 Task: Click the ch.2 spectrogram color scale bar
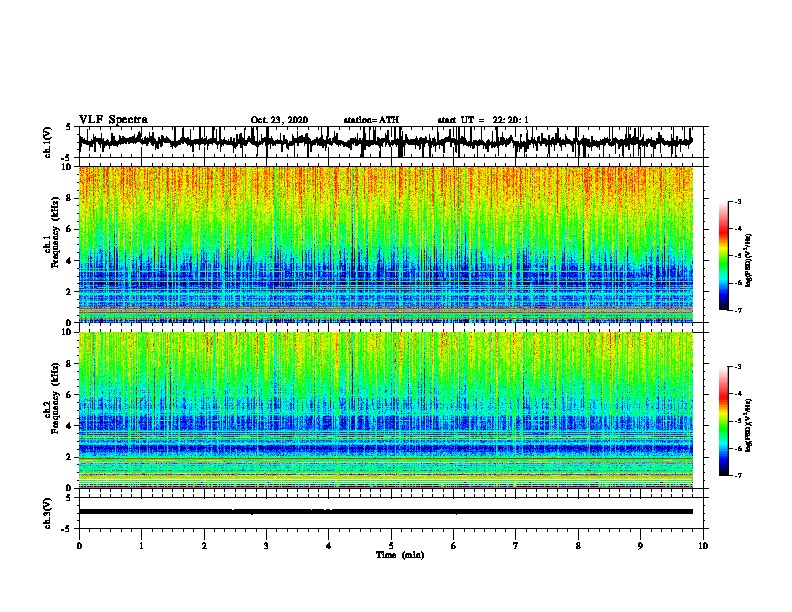pos(724,421)
